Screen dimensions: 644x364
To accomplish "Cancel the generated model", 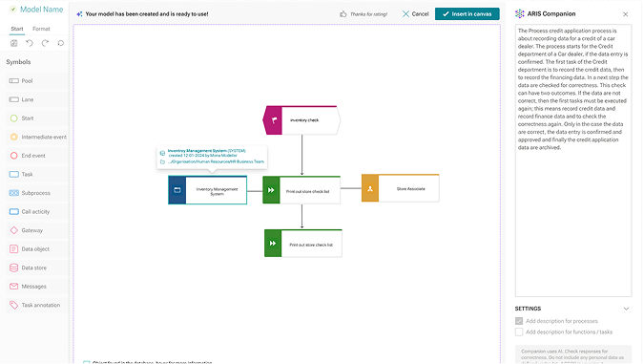I will pyautogui.click(x=415, y=14).
